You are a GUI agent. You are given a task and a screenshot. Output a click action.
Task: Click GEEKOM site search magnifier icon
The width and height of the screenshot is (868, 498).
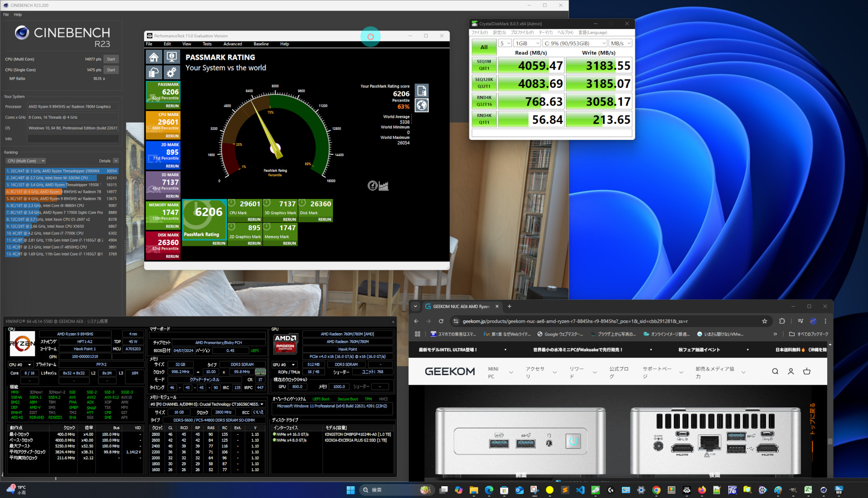click(x=775, y=371)
